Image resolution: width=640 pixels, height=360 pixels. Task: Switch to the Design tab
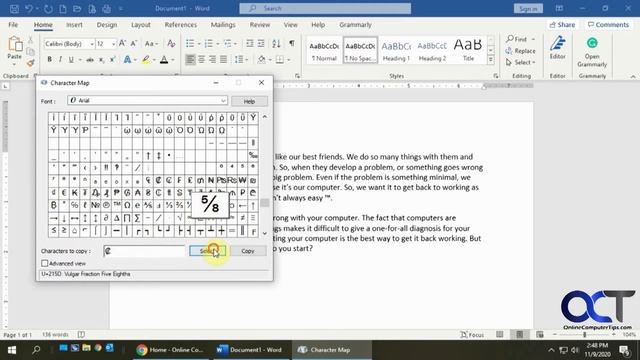click(x=107, y=24)
